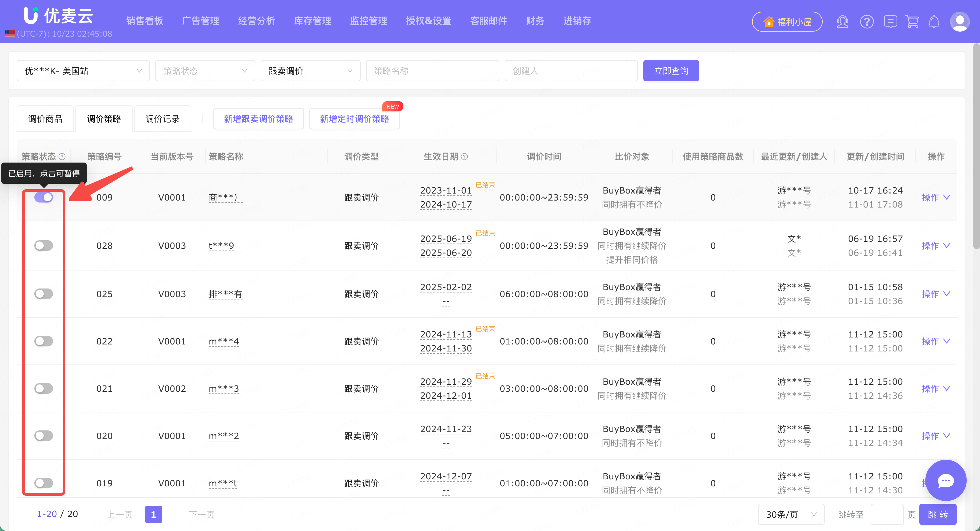Open the shopping cart icon
Image resolution: width=980 pixels, height=531 pixels.
912,22
